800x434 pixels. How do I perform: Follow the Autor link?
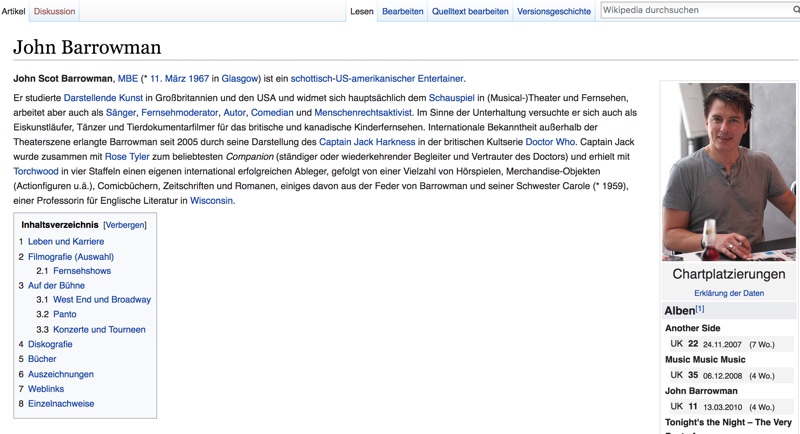(x=234, y=113)
